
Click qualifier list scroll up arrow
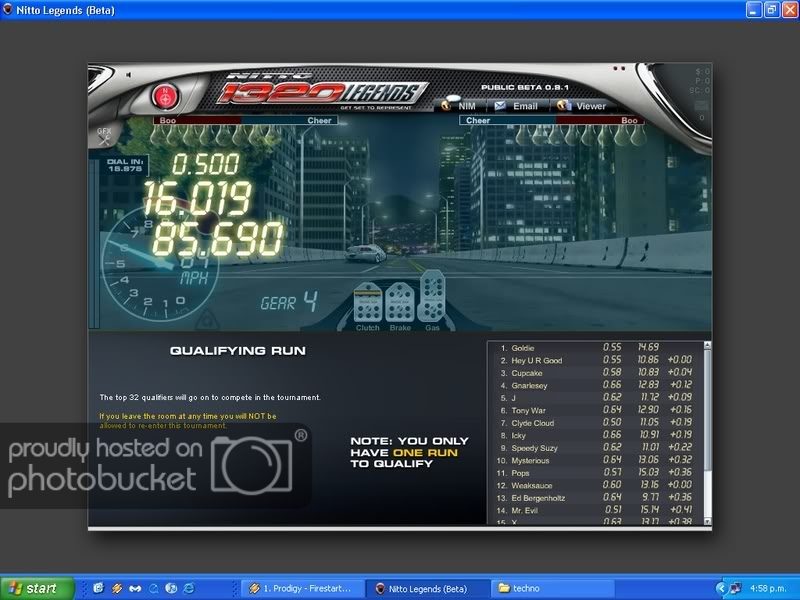tap(707, 345)
